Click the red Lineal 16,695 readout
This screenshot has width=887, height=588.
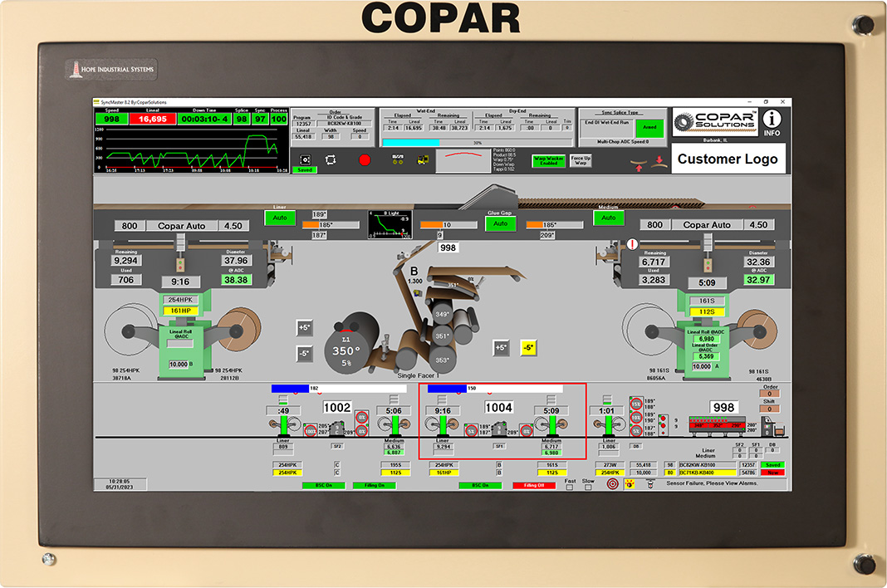(153, 119)
